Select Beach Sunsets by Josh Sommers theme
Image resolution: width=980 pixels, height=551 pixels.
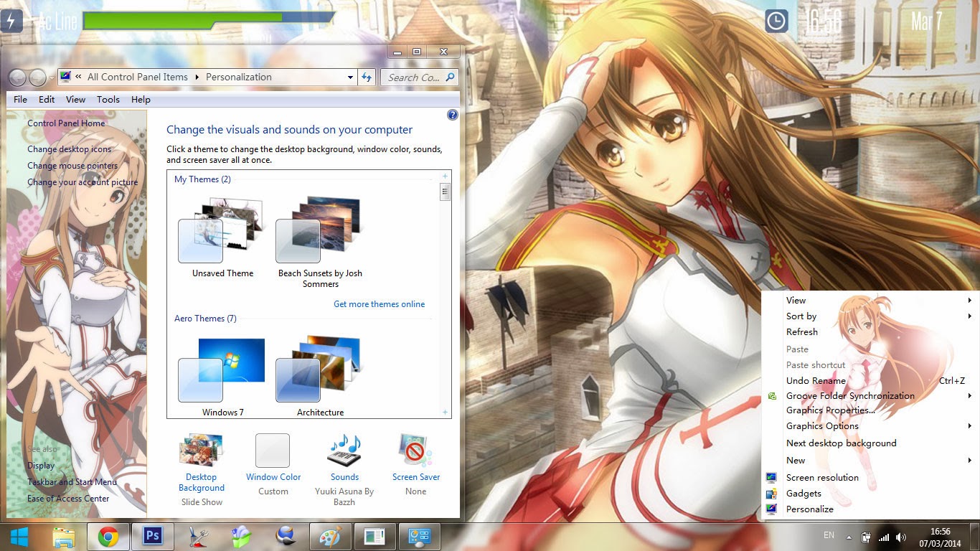(x=320, y=242)
